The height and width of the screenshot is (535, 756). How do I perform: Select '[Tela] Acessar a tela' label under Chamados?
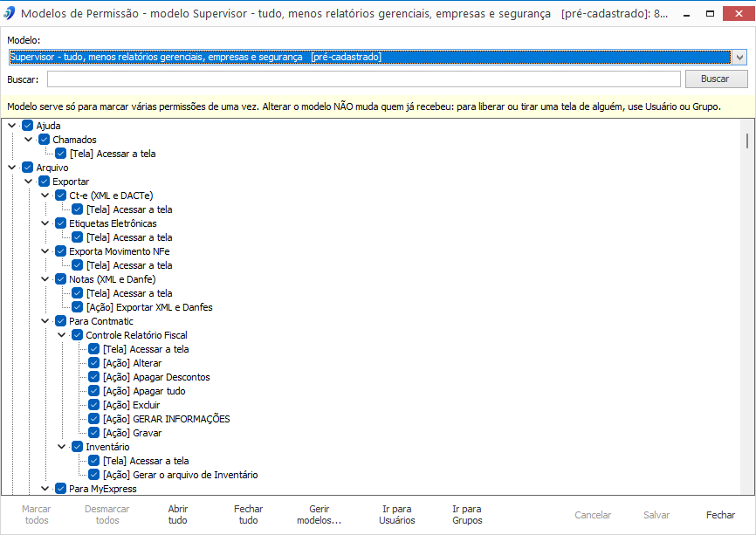(x=113, y=154)
